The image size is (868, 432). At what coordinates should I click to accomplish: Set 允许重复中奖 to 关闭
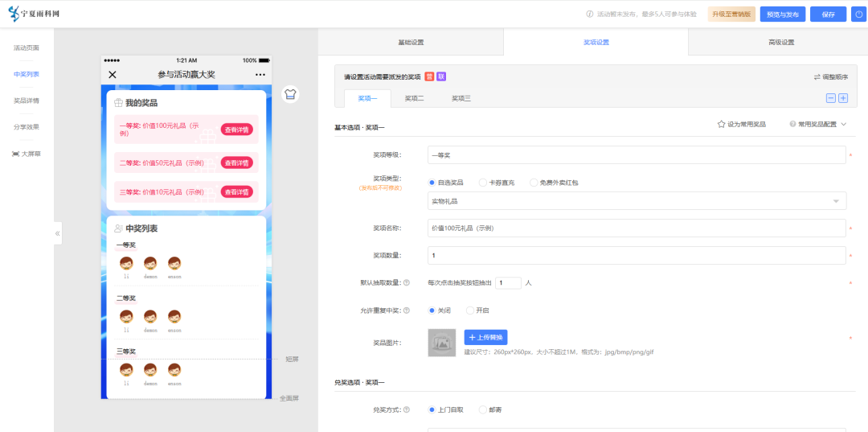[x=432, y=311]
